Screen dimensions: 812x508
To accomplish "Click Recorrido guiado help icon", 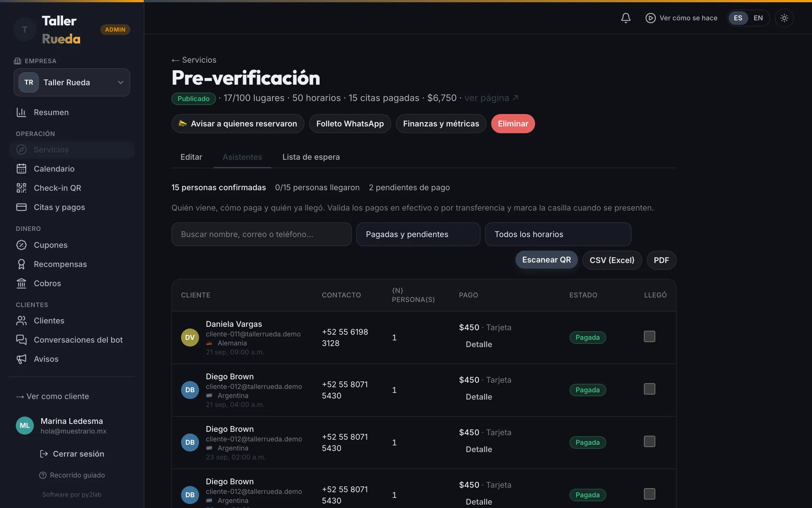I will click(x=43, y=475).
